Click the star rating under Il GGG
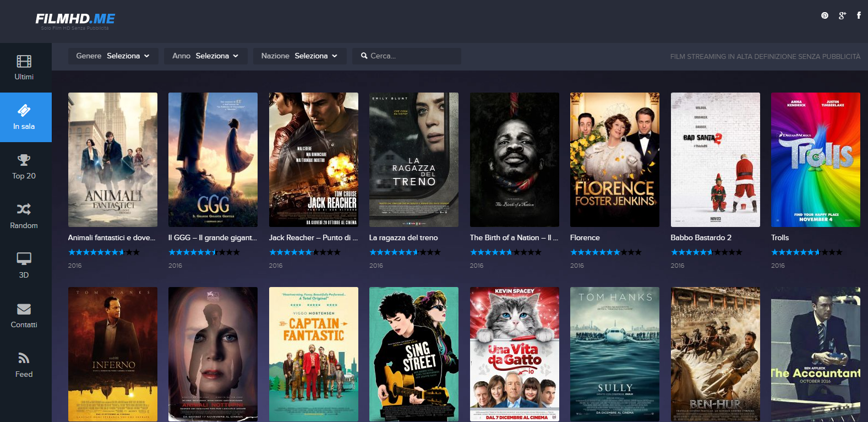This screenshot has height=422, width=868. (x=204, y=252)
